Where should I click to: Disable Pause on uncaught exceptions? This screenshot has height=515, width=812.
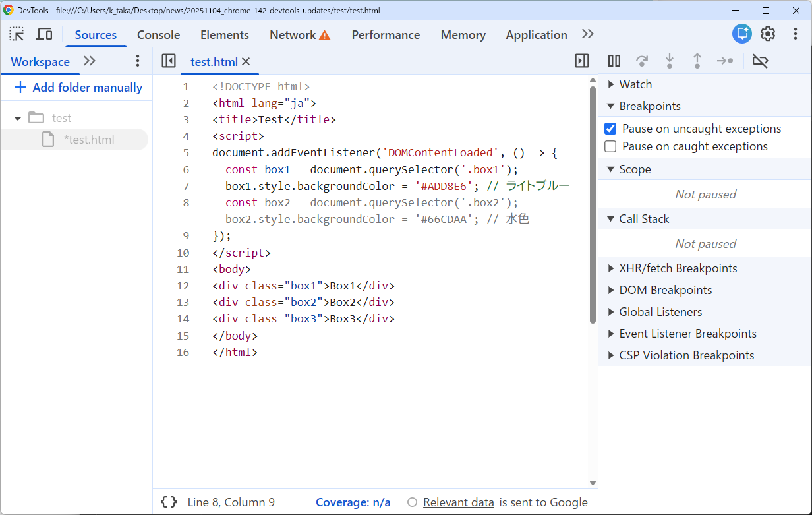pyautogui.click(x=610, y=129)
